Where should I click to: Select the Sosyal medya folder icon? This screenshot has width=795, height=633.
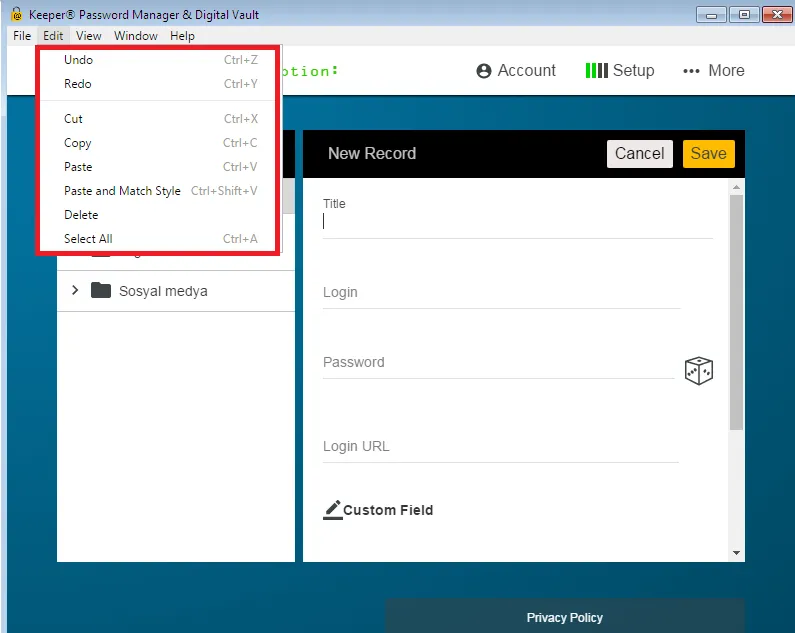[101, 291]
